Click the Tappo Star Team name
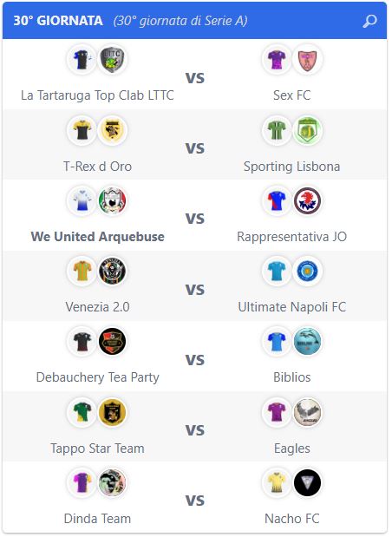Viewport: 392px width, 537px height. point(98,449)
